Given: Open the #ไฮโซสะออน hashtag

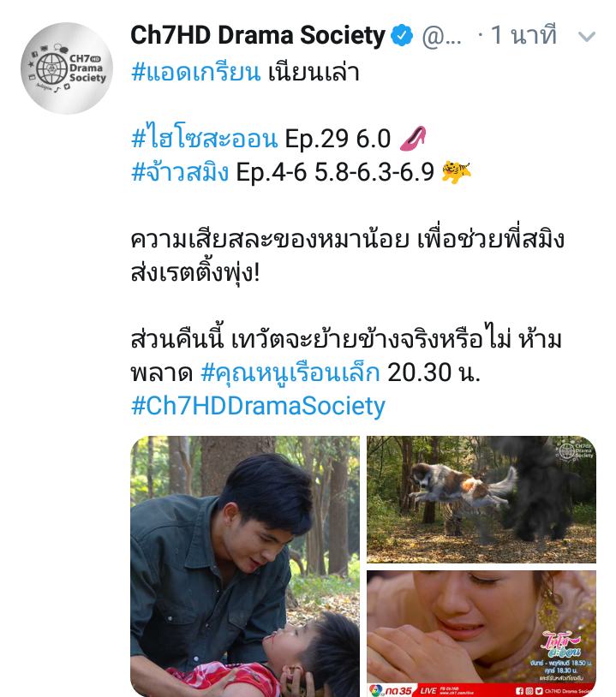Looking at the screenshot, I should (205, 138).
